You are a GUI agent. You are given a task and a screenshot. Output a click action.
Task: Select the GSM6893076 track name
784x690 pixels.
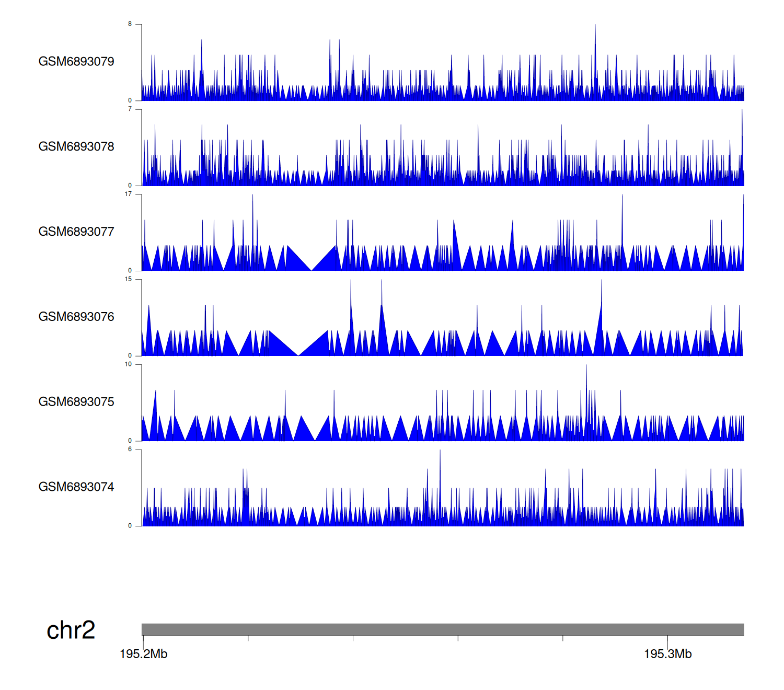76,317
